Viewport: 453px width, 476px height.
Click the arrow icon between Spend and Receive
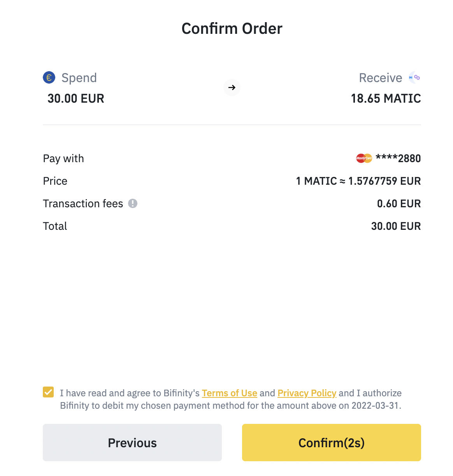tap(232, 87)
